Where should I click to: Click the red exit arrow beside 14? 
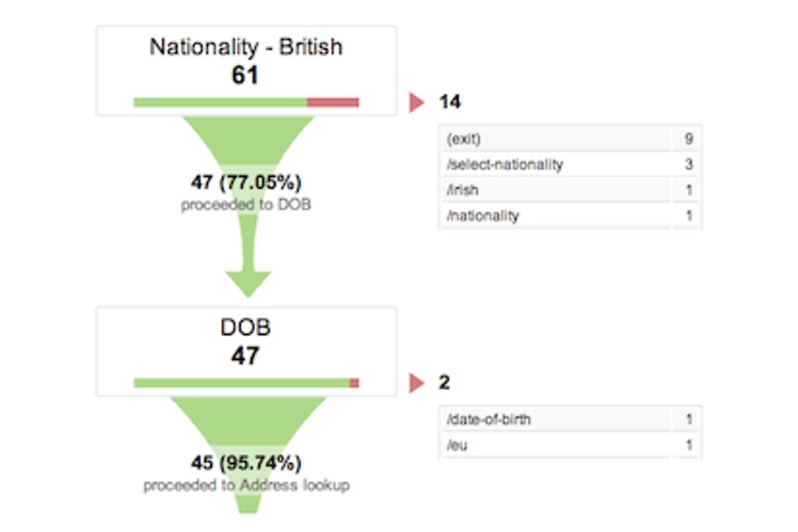pyautogui.click(x=417, y=102)
